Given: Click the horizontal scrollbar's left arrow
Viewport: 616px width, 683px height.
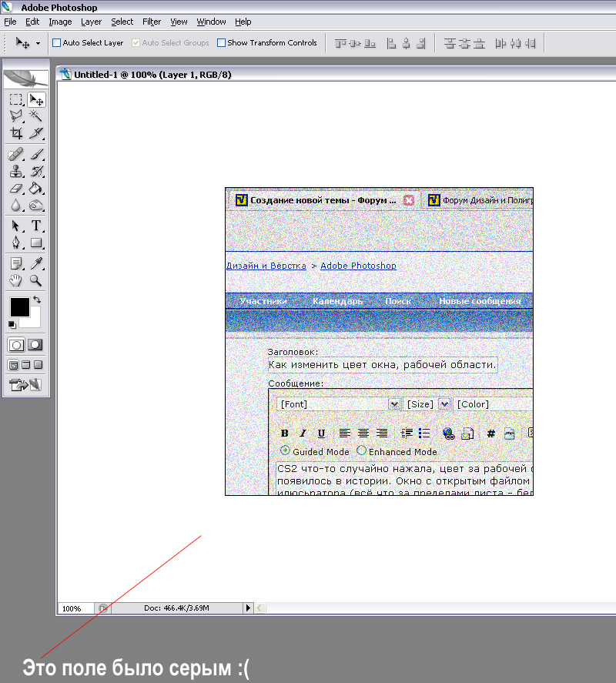Looking at the screenshot, I should click(260, 608).
